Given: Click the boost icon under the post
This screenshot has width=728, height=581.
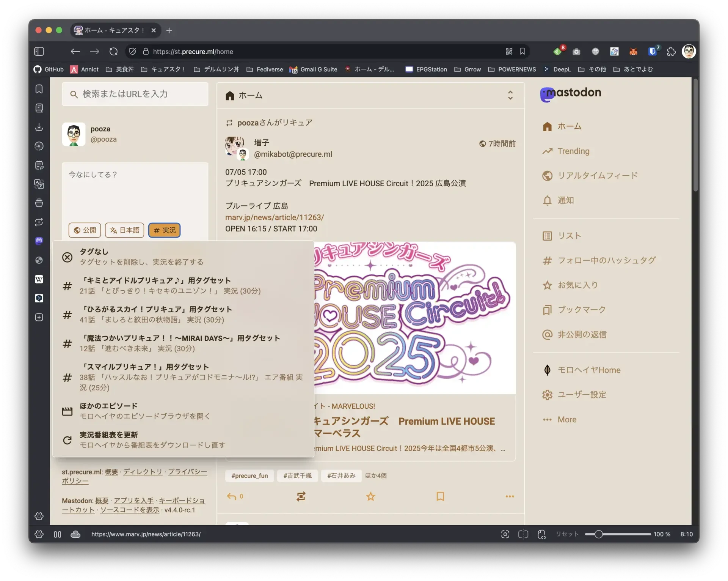Looking at the screenshot, I should pos(301,496).
